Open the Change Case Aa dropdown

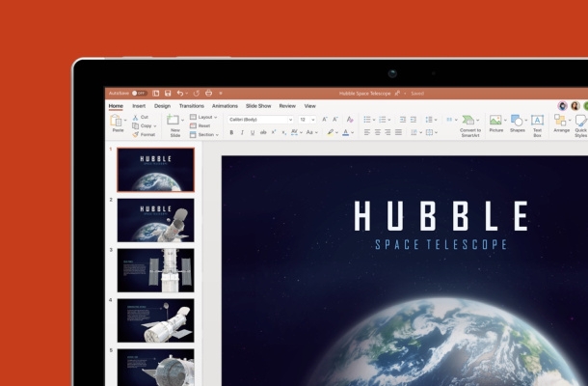point(311,132)
